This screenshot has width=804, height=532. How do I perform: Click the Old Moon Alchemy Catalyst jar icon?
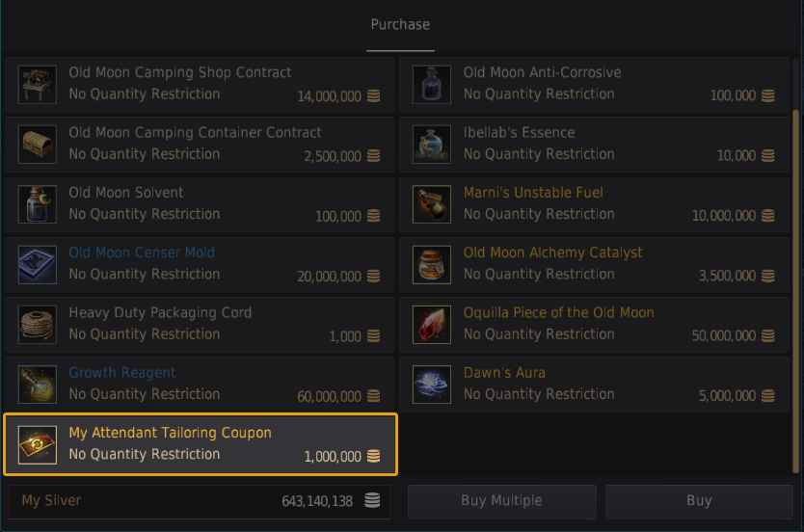(x=432, y=264)
